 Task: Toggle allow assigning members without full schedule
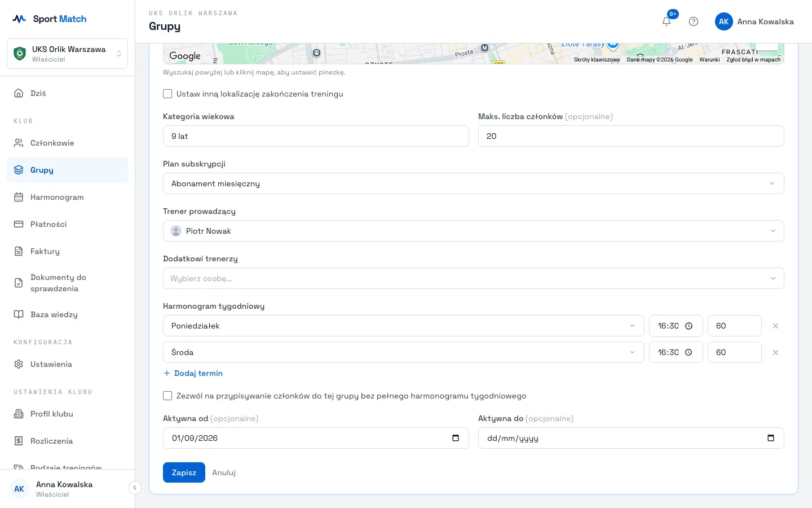pyautogui.click(x=167, y=396)
